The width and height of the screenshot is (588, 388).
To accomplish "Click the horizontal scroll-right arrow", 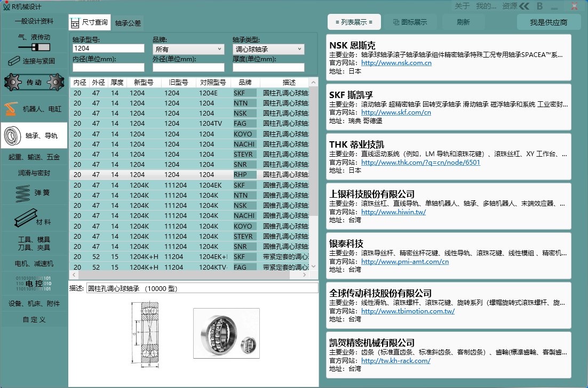I will (304, 274).
